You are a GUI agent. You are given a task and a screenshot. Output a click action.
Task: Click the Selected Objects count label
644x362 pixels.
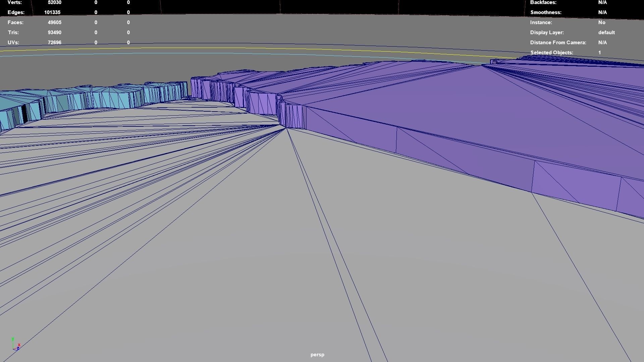pos(551,53)
